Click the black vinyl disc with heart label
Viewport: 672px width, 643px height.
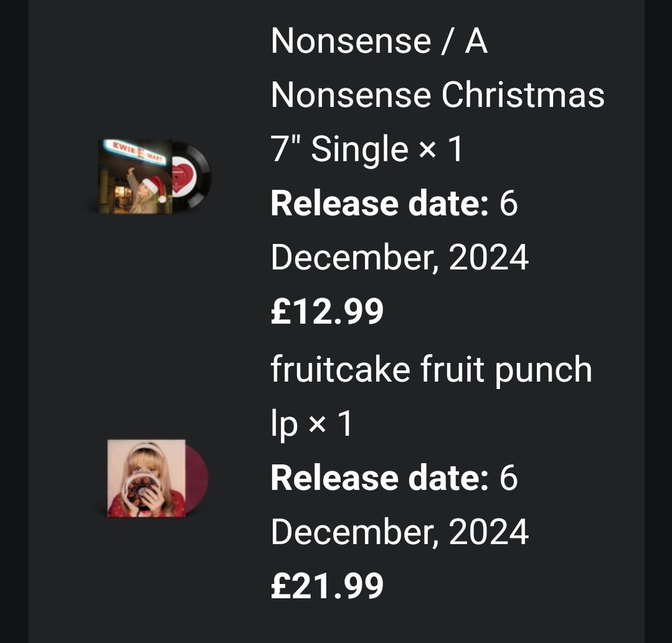191,175
